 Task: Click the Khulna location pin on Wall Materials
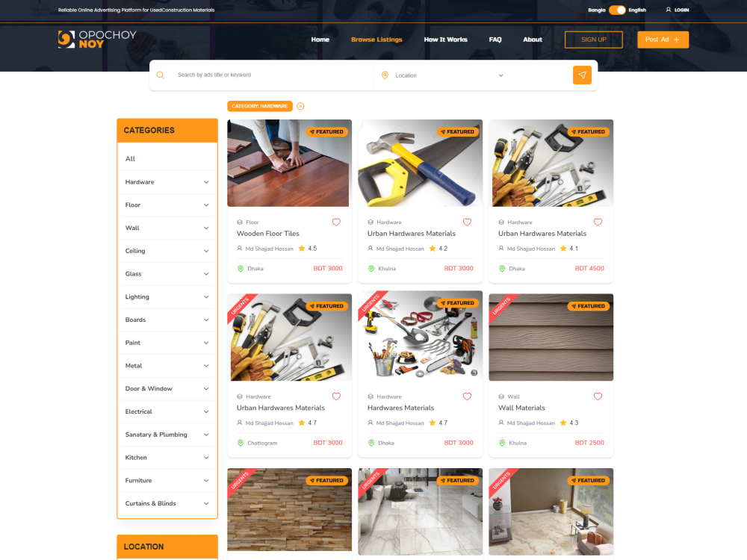tap(502, 443)
